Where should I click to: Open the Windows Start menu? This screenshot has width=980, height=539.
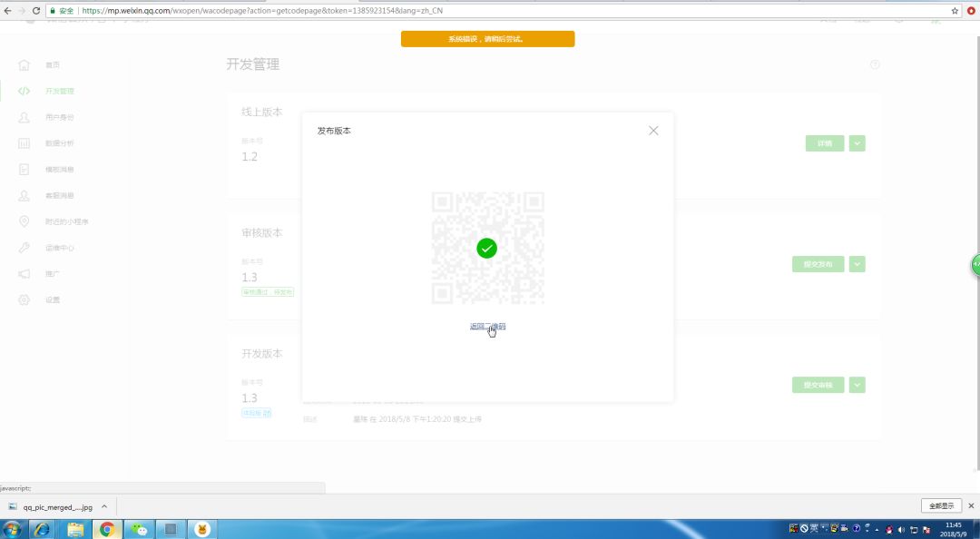11,530
